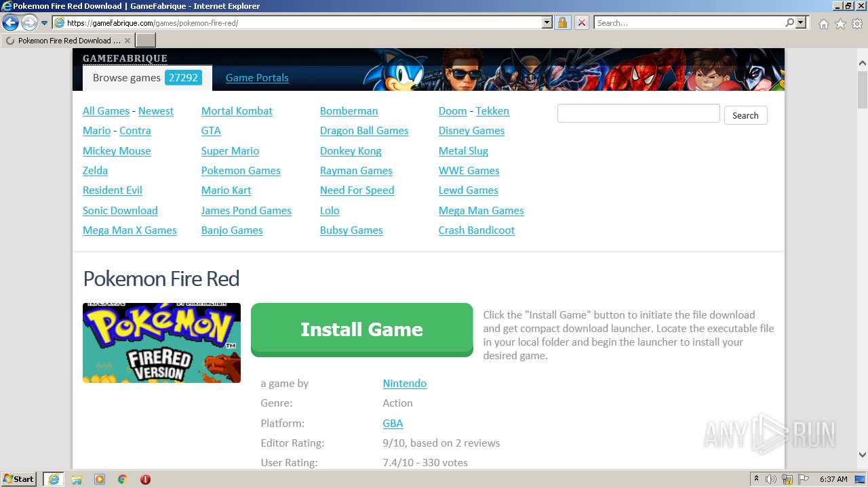
Task: Open the Mega Man Games link
Action: [481, 210]
